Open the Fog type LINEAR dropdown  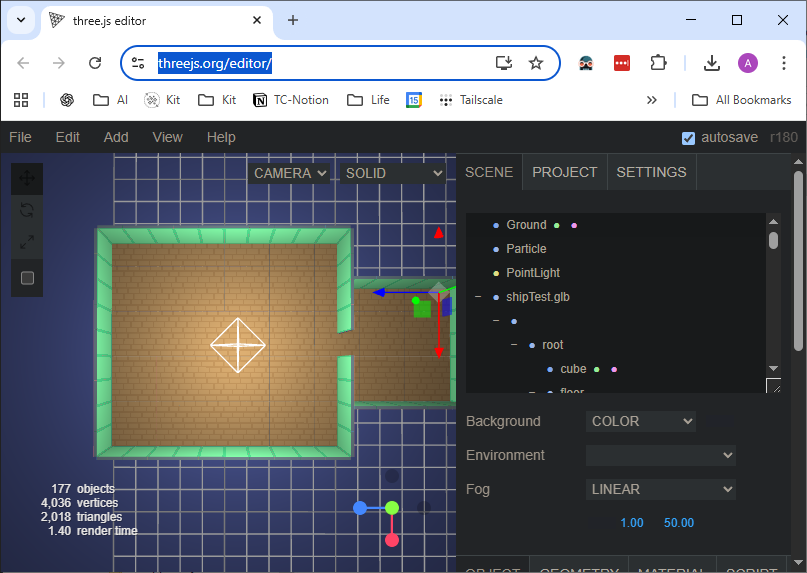[661, 489]
